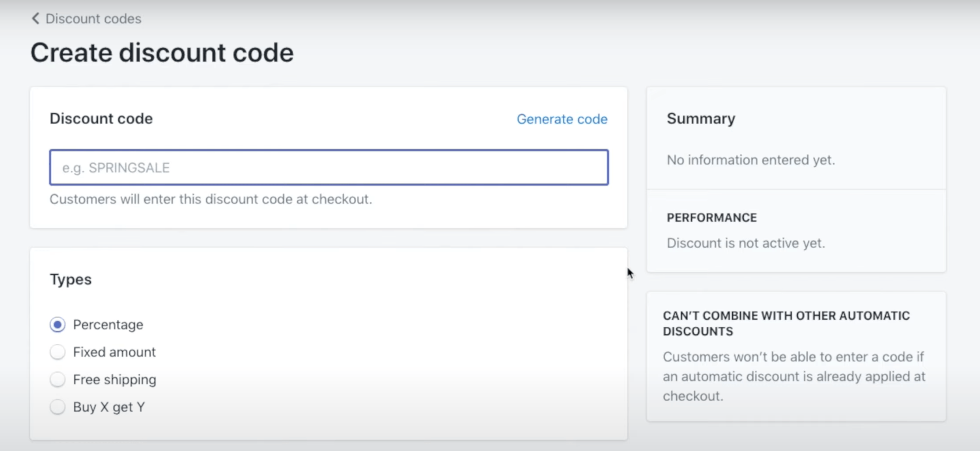This screenshot has height=451, width=980.
Task: Click inside the discount code input field
Action: pos(329,167)
